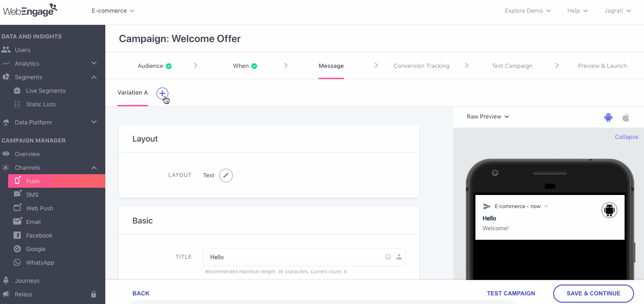Open the Users icon in sidebar

tap(6, 50)
